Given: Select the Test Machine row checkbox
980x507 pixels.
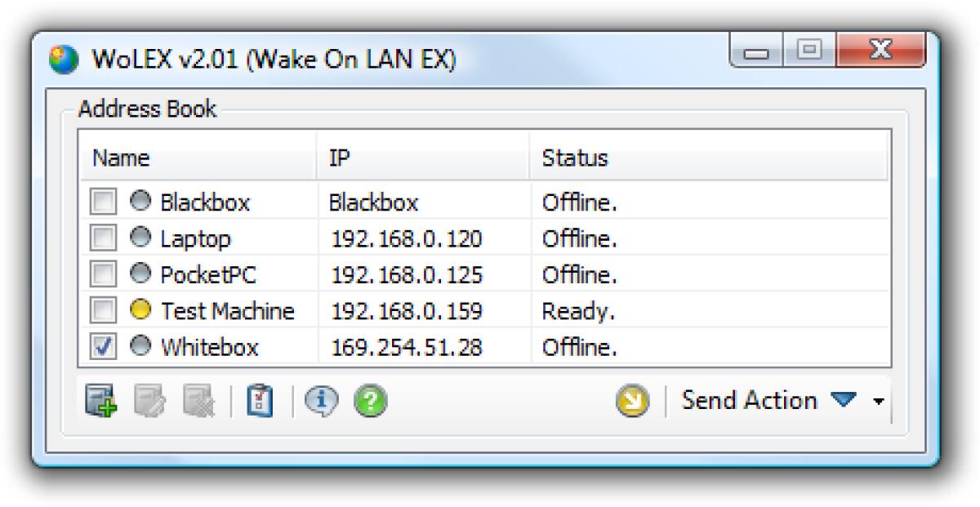Looking at the screenshot, I should click(x=103, y=311).
